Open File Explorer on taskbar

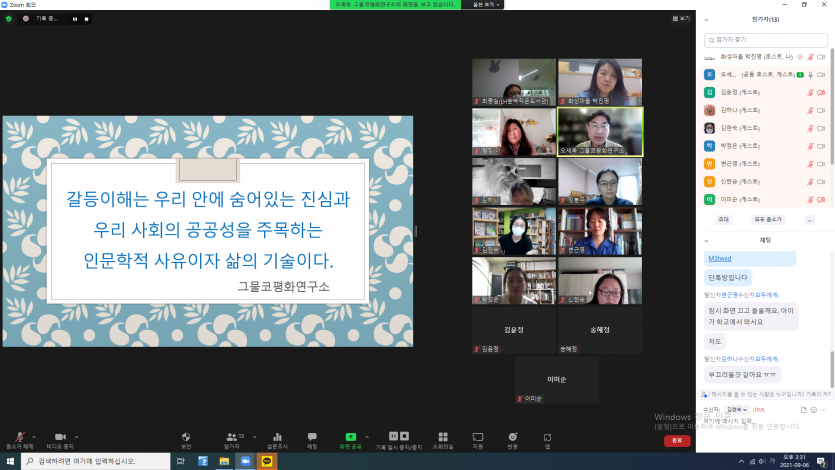[224, 461]
